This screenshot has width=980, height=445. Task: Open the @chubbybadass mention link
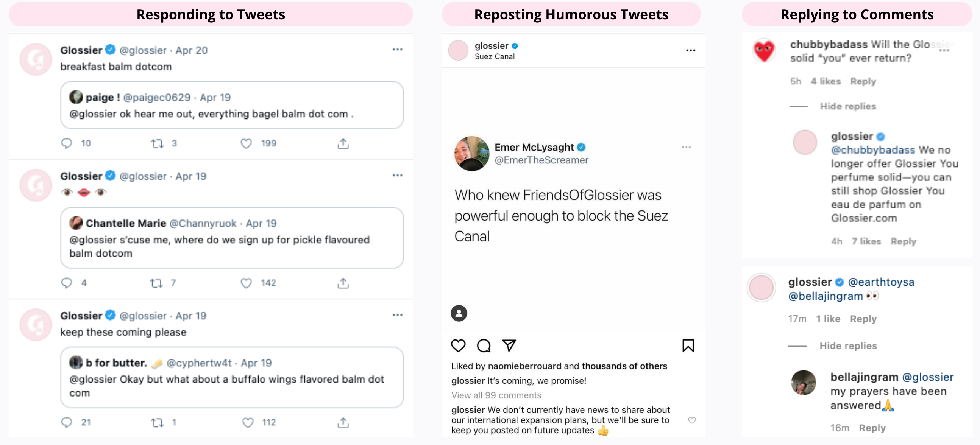pyautogui.click(x=873, y=150)
